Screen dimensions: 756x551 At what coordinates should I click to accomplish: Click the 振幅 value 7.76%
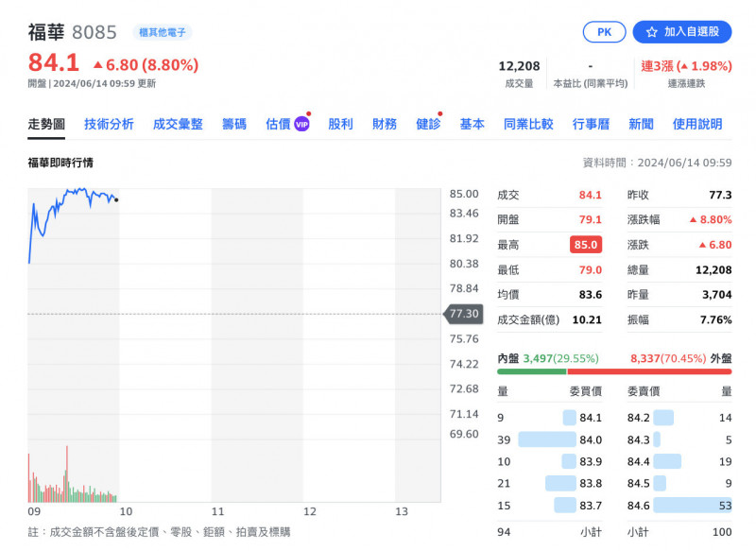click(x=716, y=319)
